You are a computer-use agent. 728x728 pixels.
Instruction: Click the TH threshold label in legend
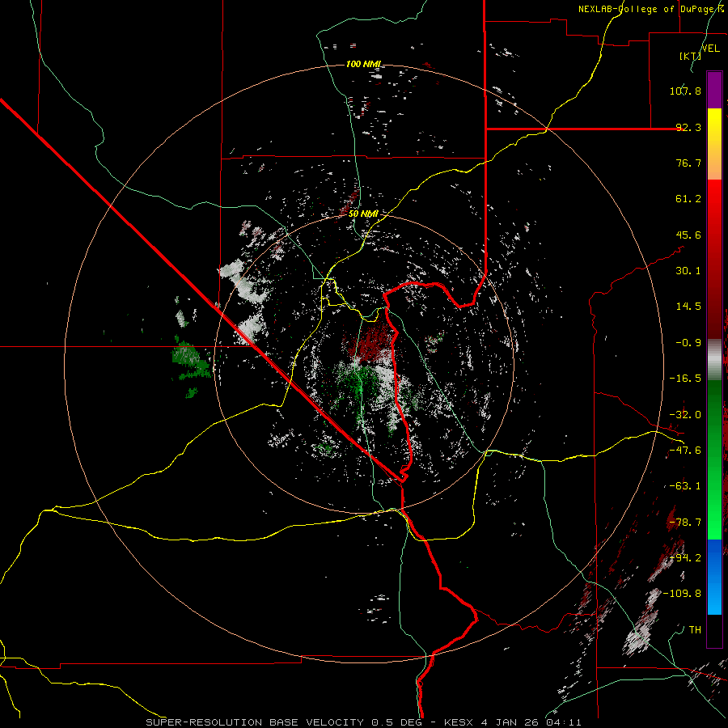tap(695, 629)
